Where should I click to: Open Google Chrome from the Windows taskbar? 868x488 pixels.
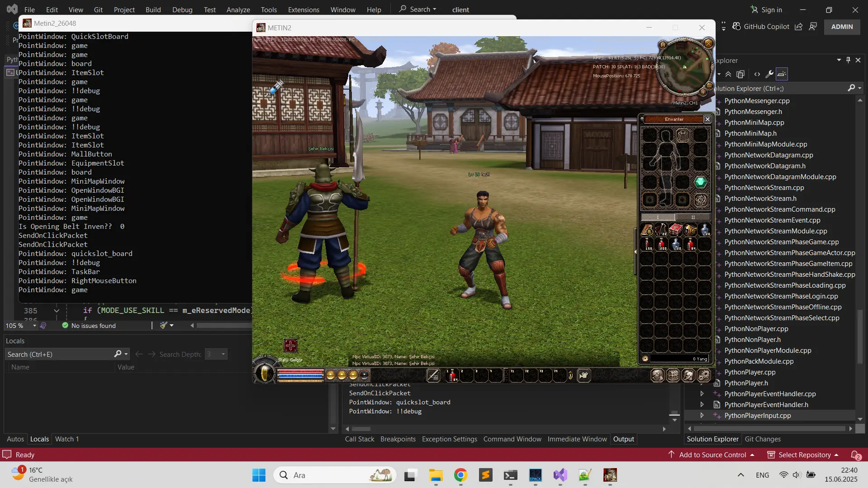(460, 475)
